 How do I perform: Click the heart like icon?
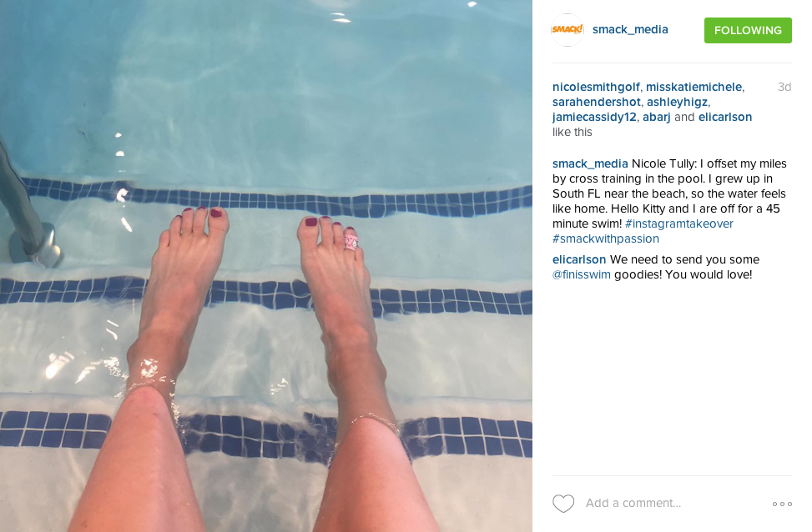pos(563,504)
